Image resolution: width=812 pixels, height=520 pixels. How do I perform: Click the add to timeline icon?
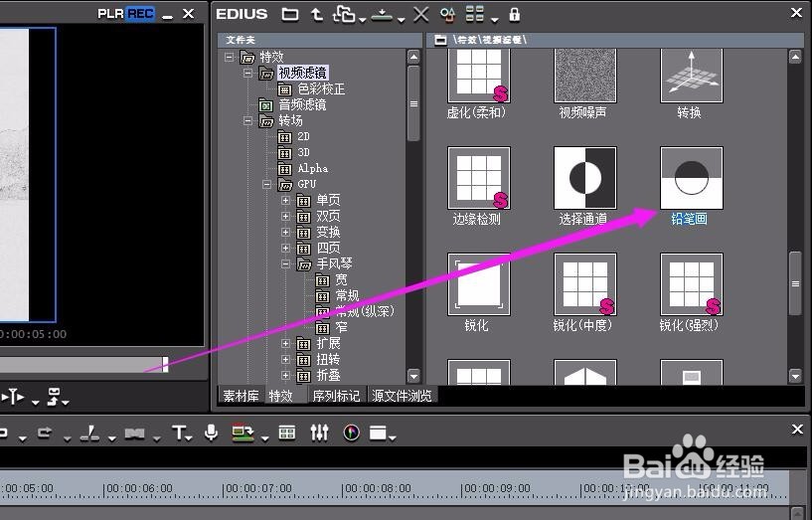[x=383, y=15]
